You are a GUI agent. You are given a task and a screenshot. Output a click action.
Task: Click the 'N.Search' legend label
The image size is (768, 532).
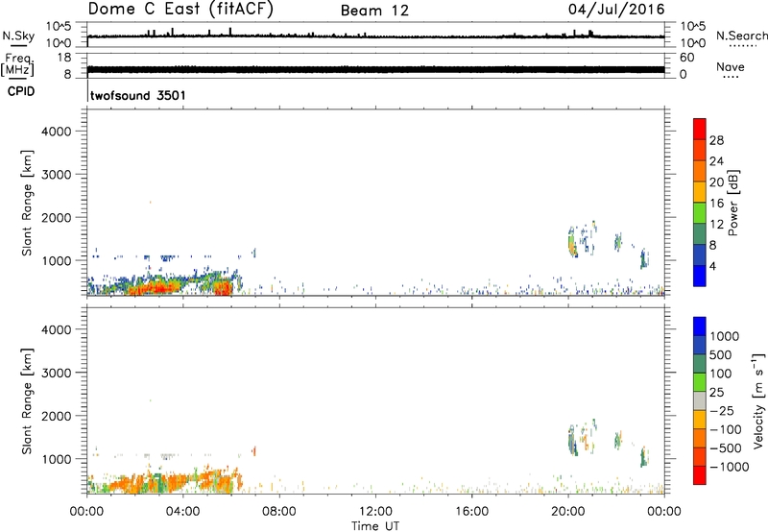[741, 36]
